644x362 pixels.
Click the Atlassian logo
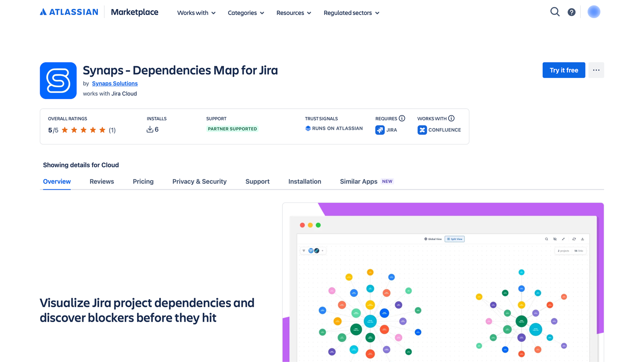click(69, 12)
